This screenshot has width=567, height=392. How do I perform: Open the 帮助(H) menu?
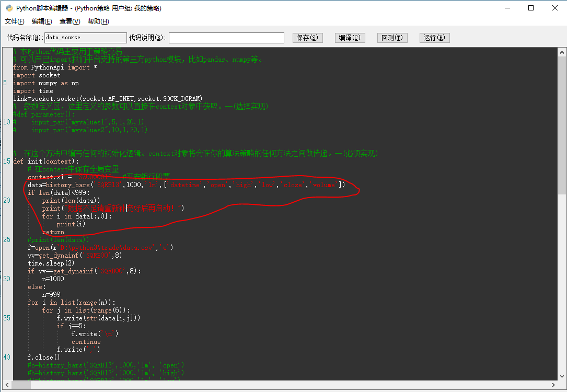coord(98,21)
